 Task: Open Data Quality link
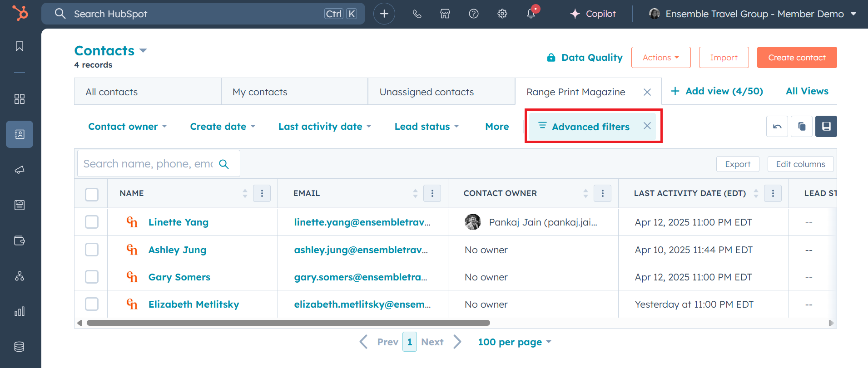tap(585, 58)
